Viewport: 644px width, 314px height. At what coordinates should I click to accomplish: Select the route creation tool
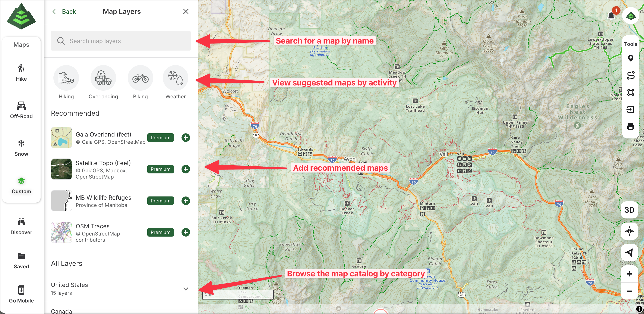[x=630, y=76]
